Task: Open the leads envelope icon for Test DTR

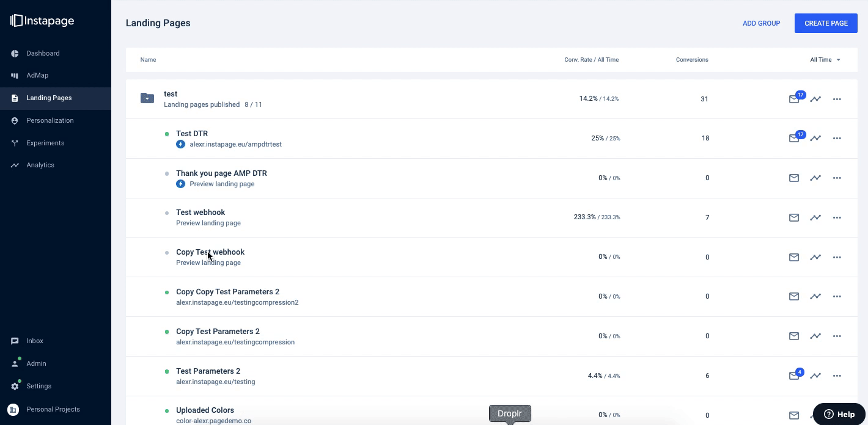Action: click(x=794, y=139)
